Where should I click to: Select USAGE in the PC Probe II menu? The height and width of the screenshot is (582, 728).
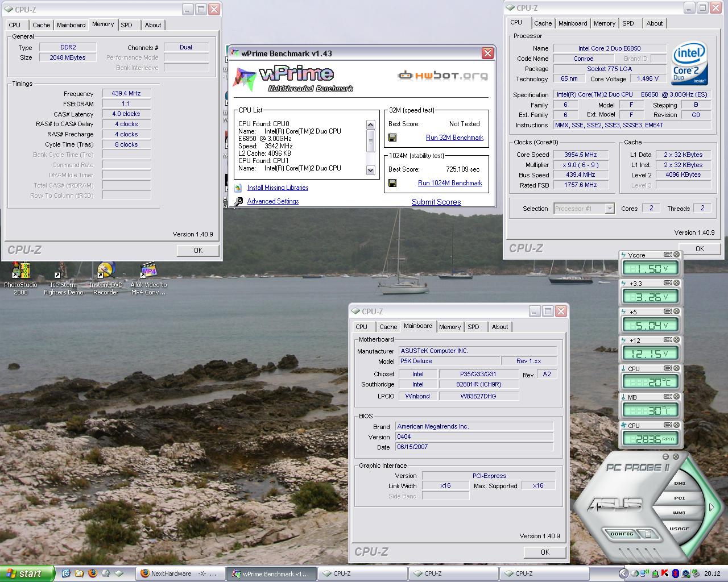(680, 529)
